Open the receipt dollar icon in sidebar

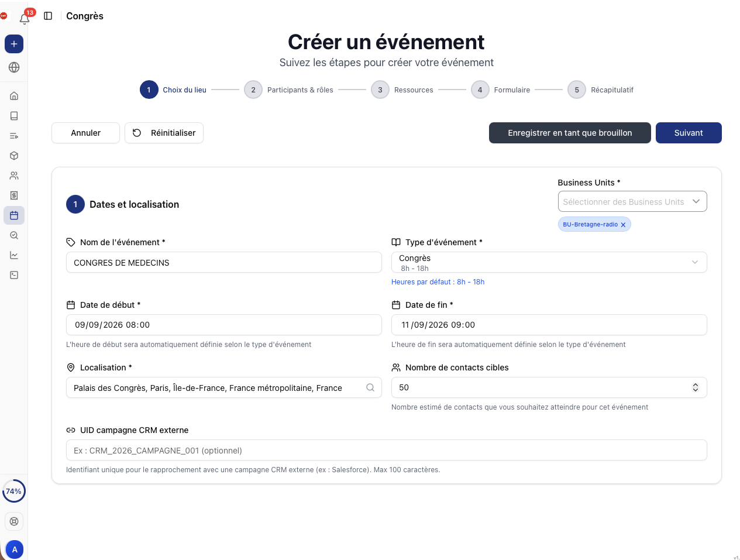(x=14, y=195)
